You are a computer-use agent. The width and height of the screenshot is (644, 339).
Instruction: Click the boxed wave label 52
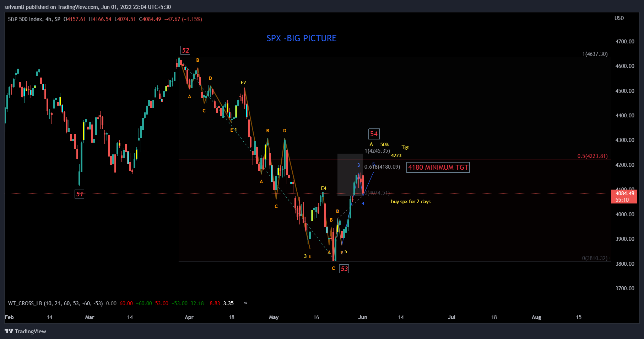[185, 50]
